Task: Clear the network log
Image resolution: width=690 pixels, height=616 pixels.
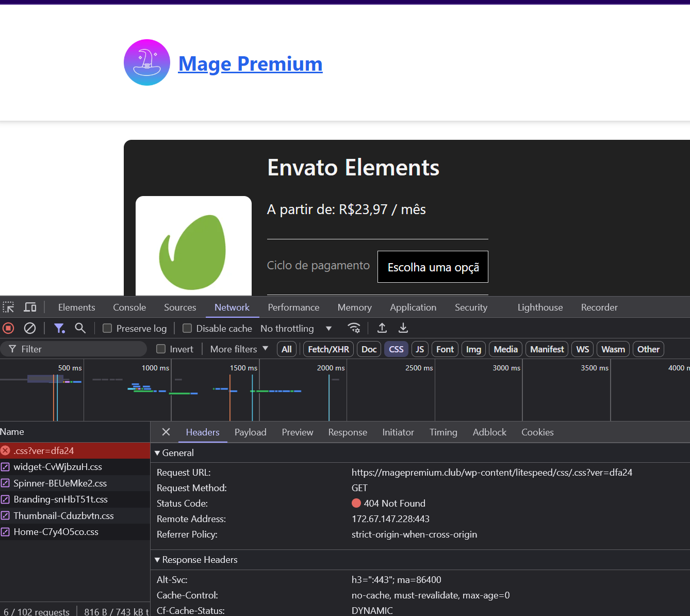Action: tap(30, 328)
